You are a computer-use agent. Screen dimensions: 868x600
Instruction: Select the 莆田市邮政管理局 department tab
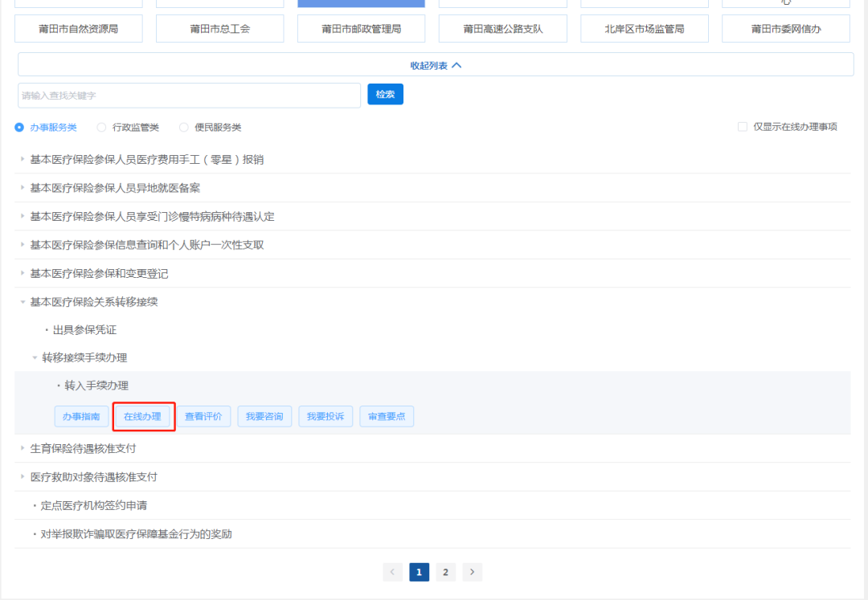click(x=362, y=29)
